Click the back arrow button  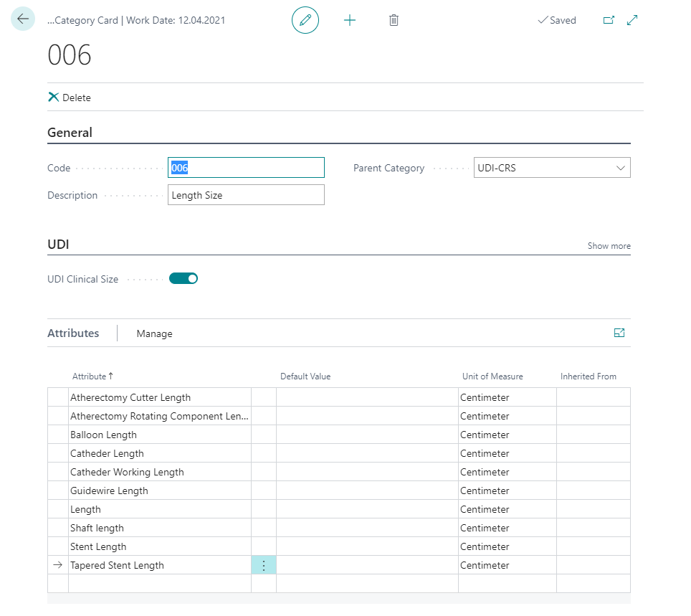tap(23, 19)
